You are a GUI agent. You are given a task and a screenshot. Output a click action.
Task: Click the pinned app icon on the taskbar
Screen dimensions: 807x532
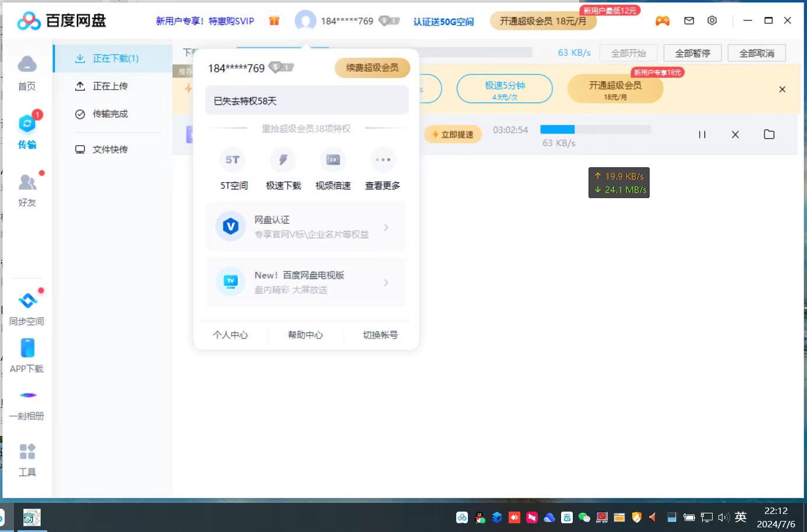[x=31, y=517]
